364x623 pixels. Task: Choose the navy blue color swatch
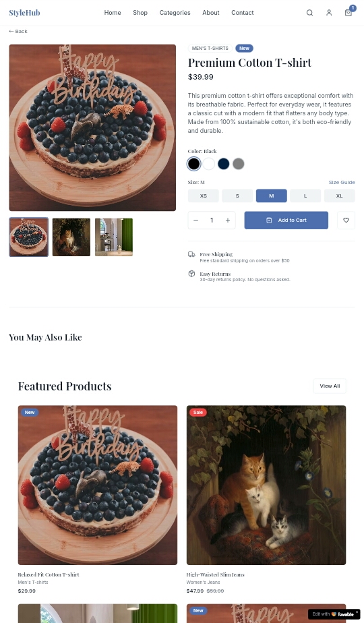[x=223, y=164]
